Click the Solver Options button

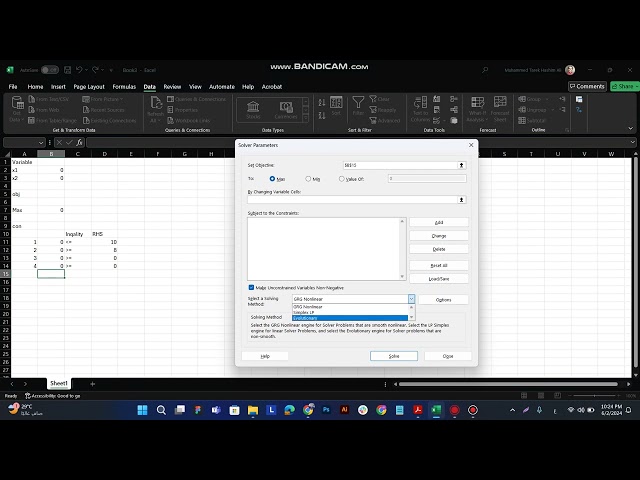(x=443, y=300)
